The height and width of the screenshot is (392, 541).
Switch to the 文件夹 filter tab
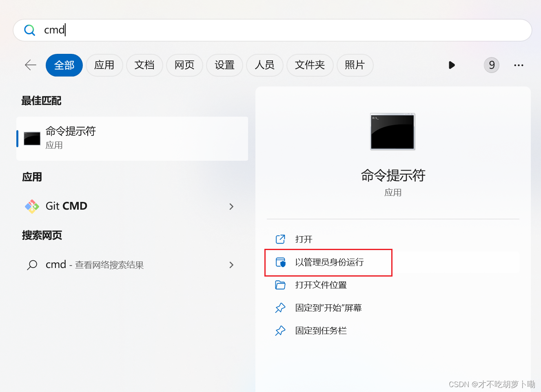coord(310,65)
